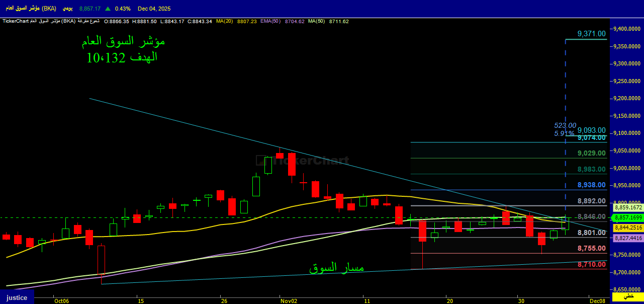This screenshot has height=304, width=644.
Task: Select the 9,371.00 target level label
Action: tap(591, 34)
